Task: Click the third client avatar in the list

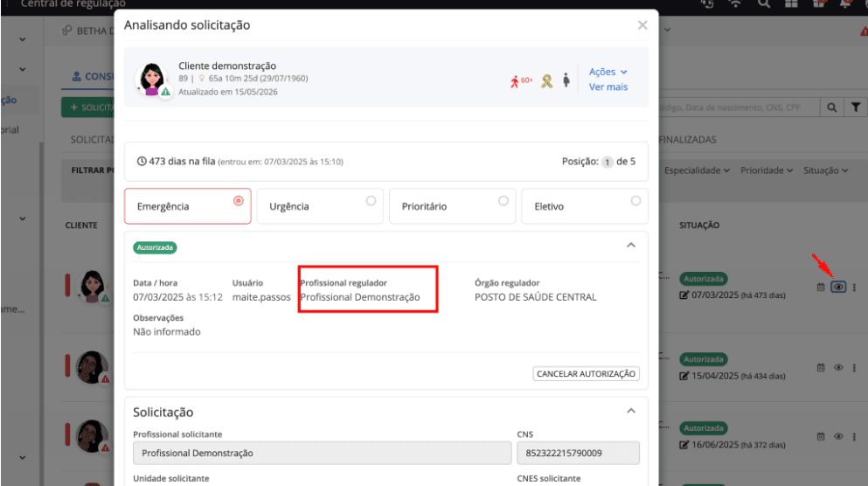Action: [93, 435]
